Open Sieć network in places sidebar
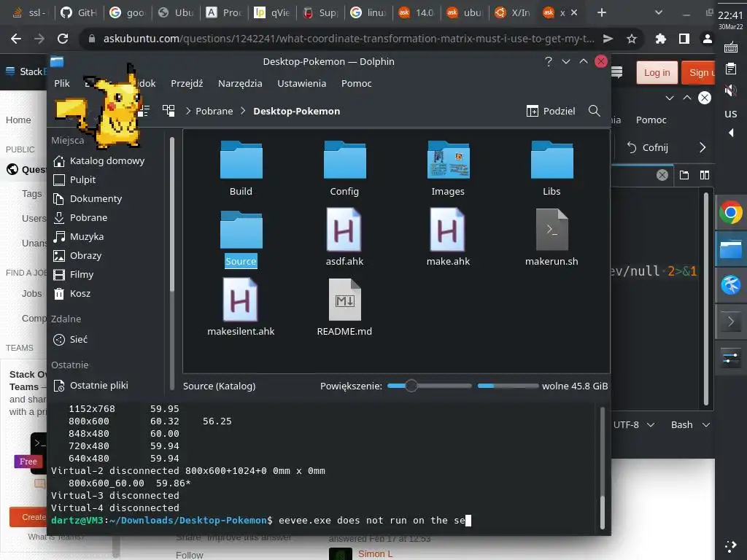 point(71,340)
